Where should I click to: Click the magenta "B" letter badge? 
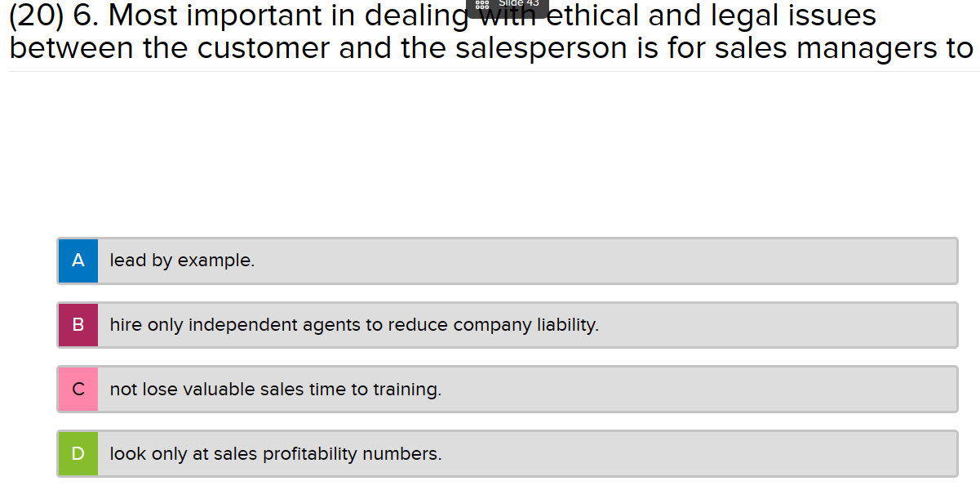[78, 324]
